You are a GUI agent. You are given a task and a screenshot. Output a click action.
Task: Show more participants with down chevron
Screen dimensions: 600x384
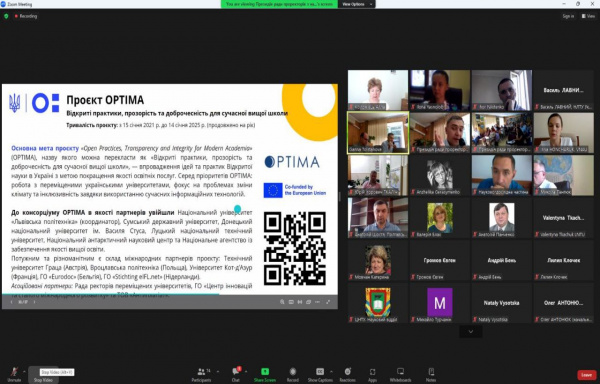[x=471, y=332]
